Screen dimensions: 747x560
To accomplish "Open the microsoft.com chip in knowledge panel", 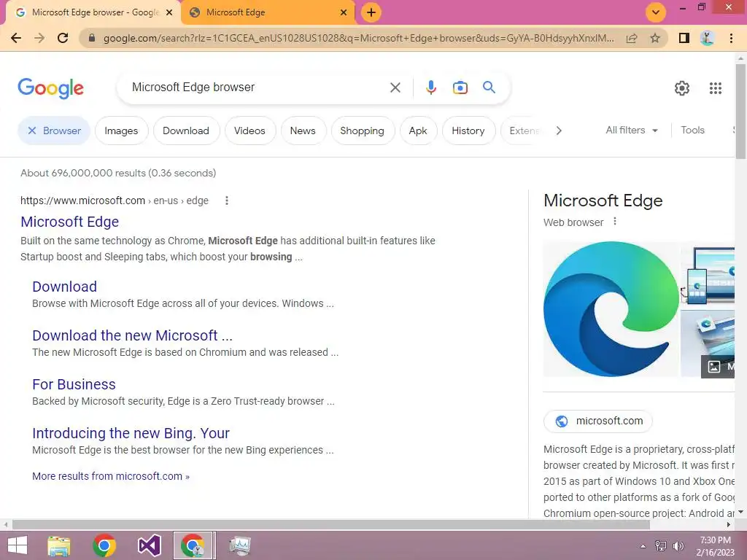I will click(x=598, y=421).
